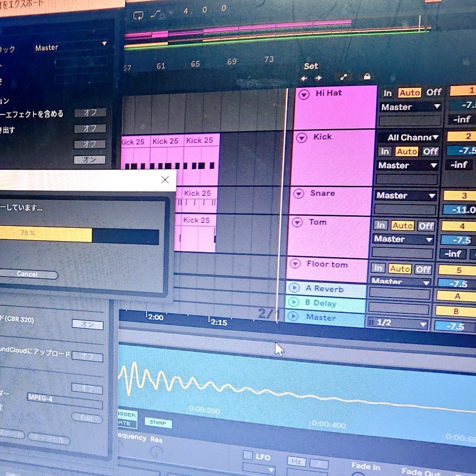Select Hz LFO rate mode

296,462
